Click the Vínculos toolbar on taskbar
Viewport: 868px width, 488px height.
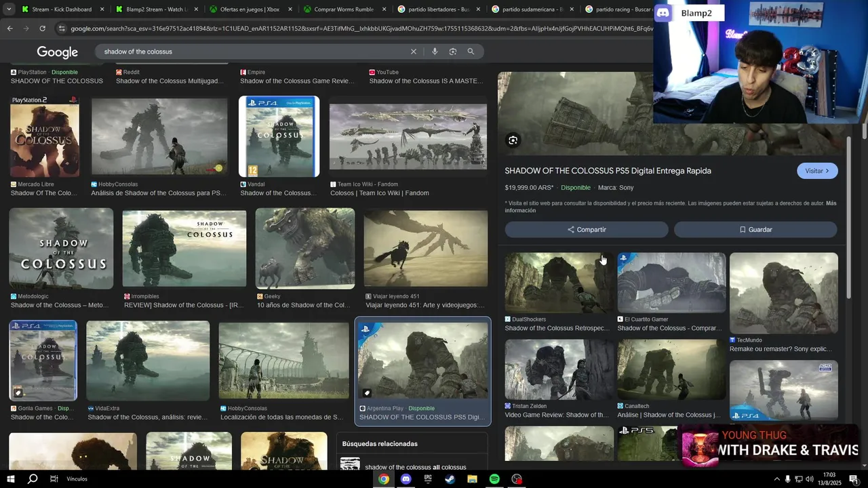point(77,479)
